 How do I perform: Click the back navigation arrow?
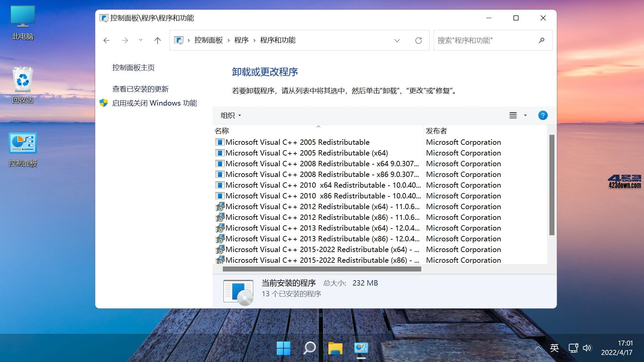(x=106, y=40)
